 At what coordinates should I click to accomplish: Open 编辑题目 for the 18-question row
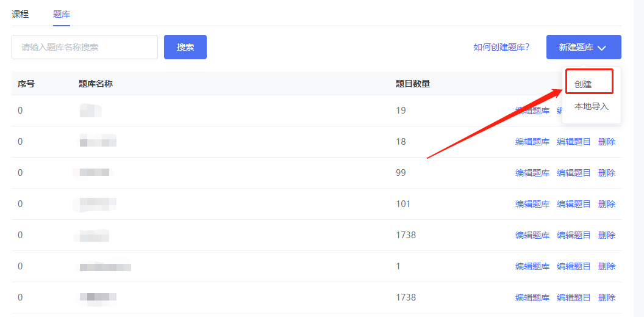point(573,142)
